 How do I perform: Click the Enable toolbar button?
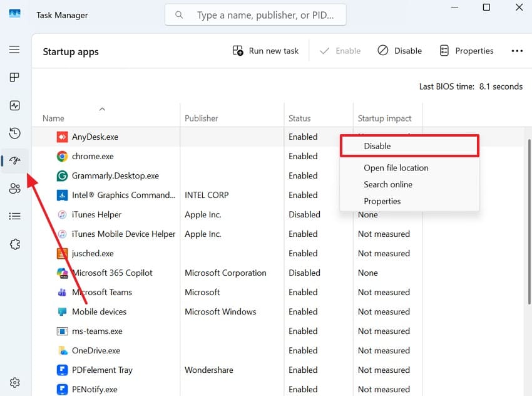click(x=340, y=51)
